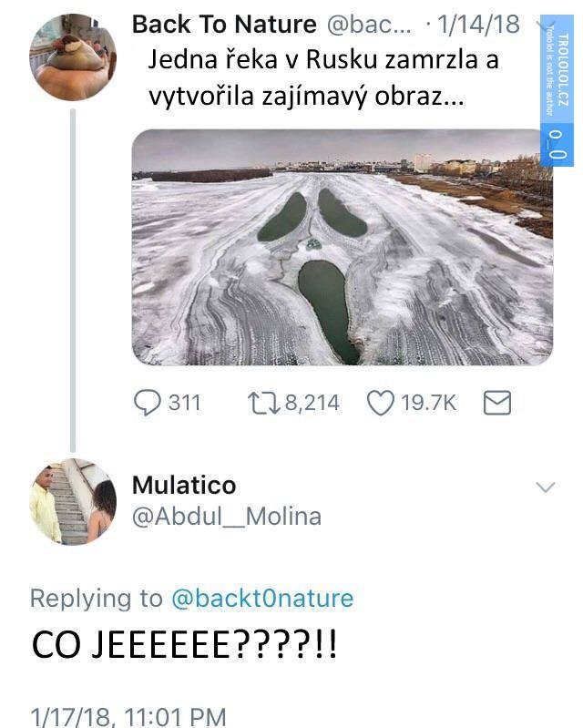Open Back To Nature's profile avatar
The image size is (583, 728).
coord(73,57)
